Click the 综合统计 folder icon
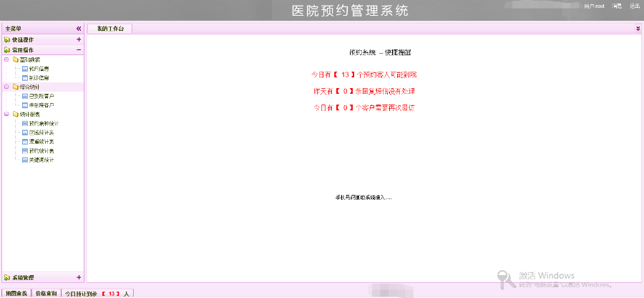Screen dimensions: 644x298 16,87
